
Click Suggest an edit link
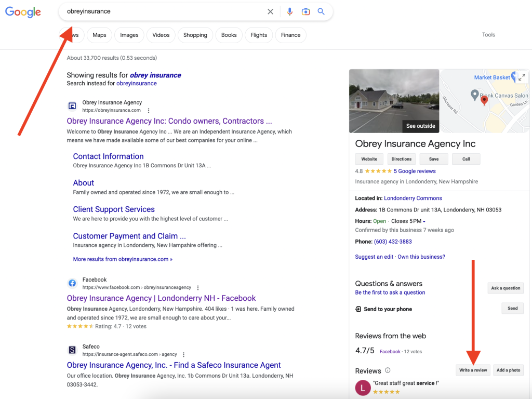pyautogui.click(x=374, y=257)
